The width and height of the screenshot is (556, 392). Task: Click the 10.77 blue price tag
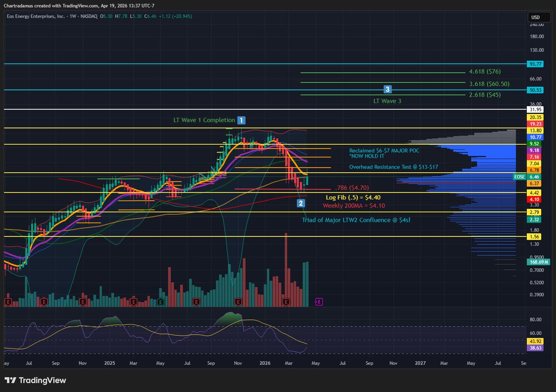point(536,137)
